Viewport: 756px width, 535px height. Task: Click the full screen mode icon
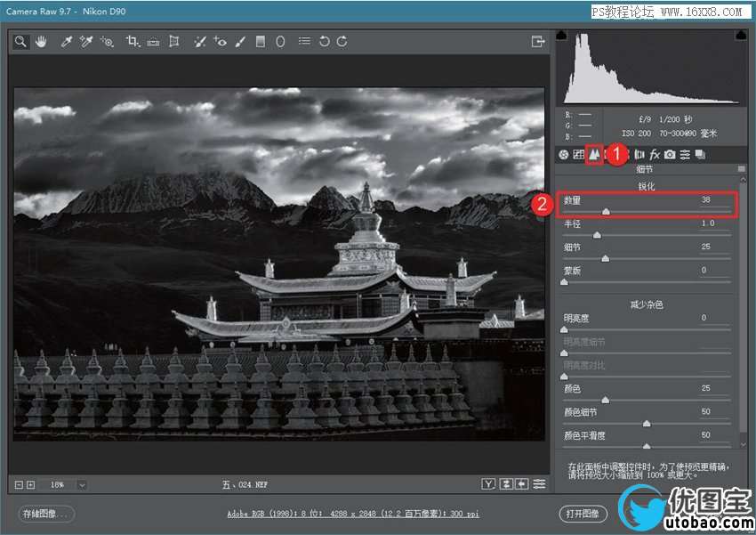[537, 42]
